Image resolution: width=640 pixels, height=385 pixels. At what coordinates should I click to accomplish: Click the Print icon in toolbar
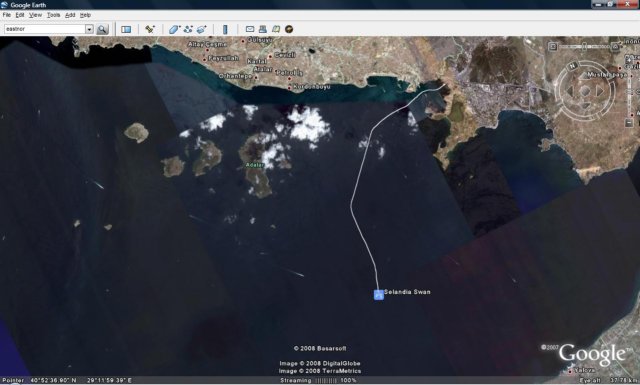coord(263,29)
